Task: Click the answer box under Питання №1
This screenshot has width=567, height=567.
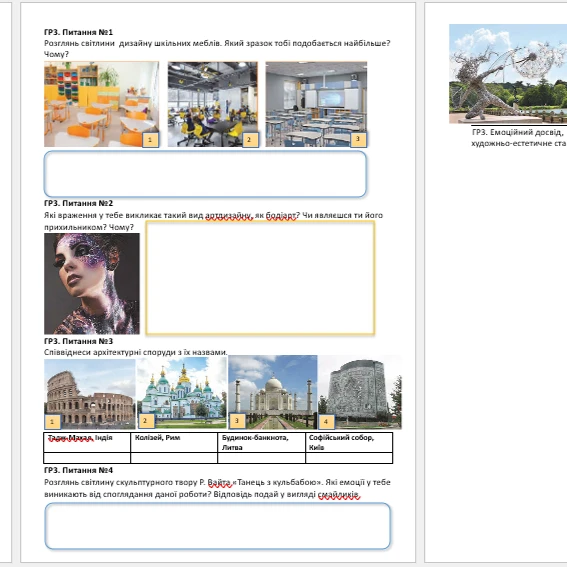Action: [x=205, y=174]
